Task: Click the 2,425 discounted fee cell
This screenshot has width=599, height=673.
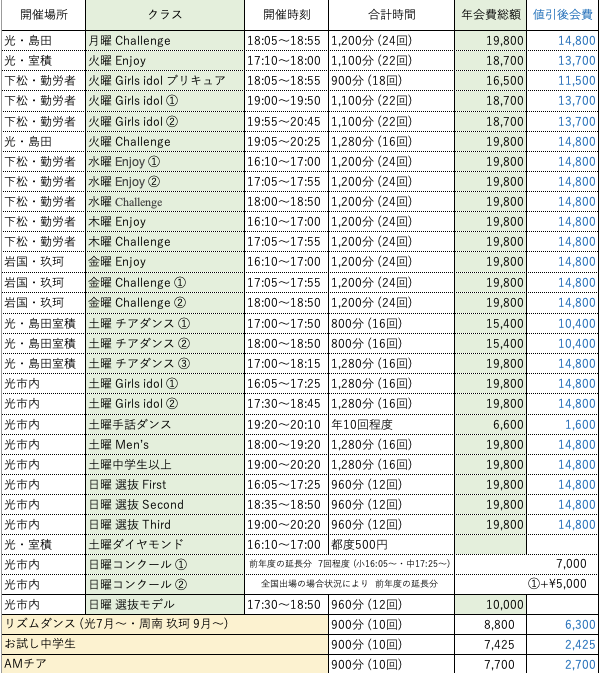Action: (563, 645)
